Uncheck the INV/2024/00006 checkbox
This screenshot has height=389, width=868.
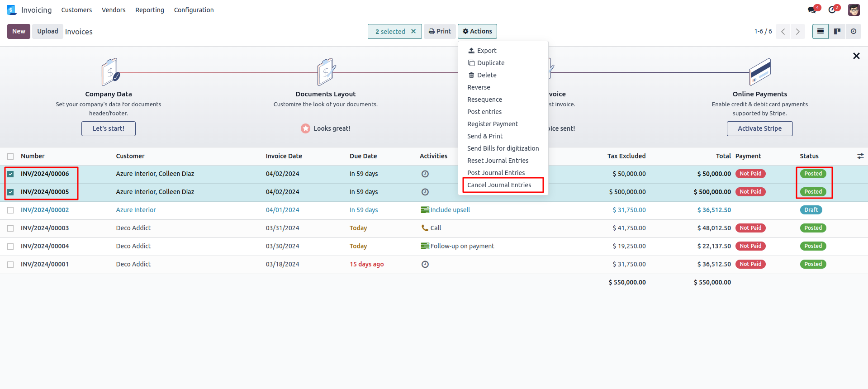pos(10,174)
